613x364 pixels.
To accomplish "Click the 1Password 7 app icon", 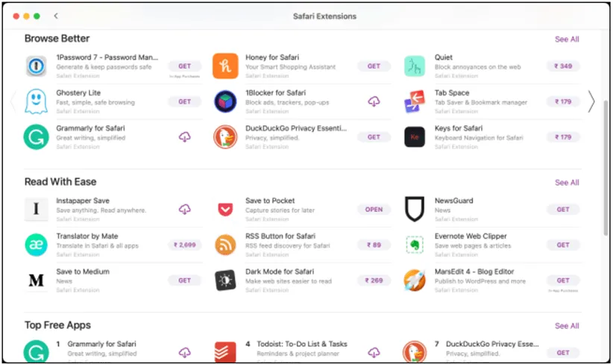I will click(36, 66).
